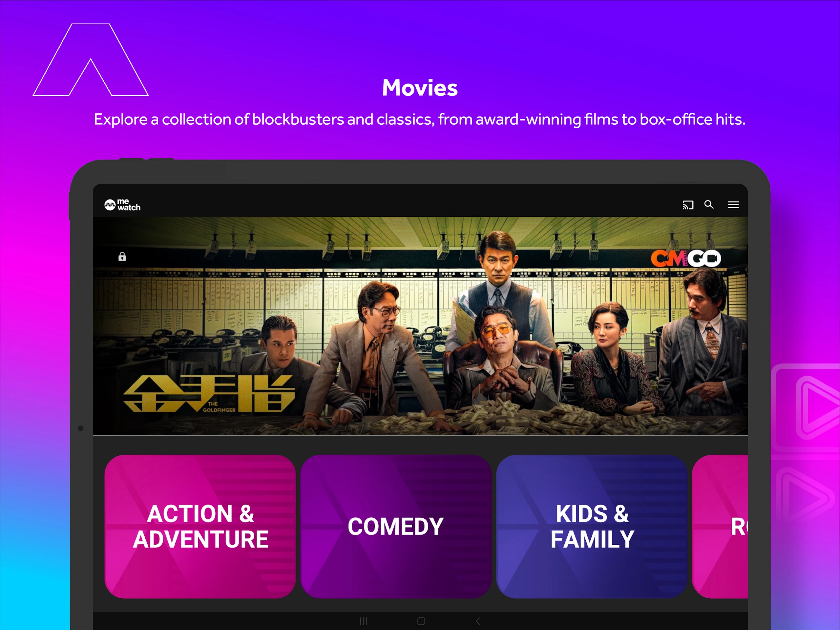
Task: Tap The Goldfinger gold title artwork
Action: point(209,394)
